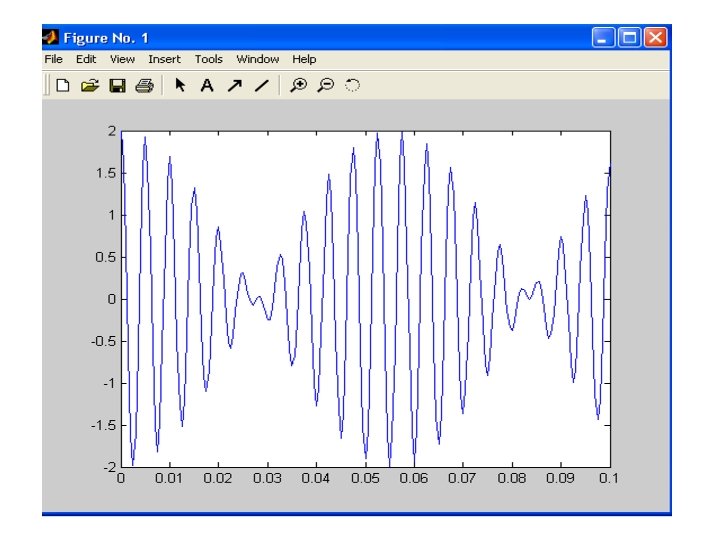This screenshot has width=720, height=540.
Task: Activate the Zoom In magnifier
Action: pyautogui.click(x=298, y=85)
